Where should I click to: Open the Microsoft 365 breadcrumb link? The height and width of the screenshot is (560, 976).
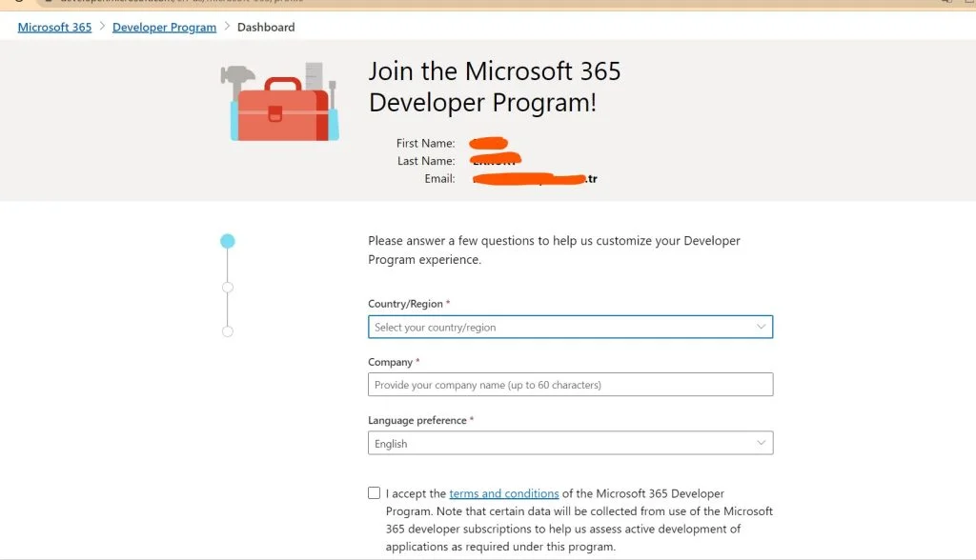point(54,28)
